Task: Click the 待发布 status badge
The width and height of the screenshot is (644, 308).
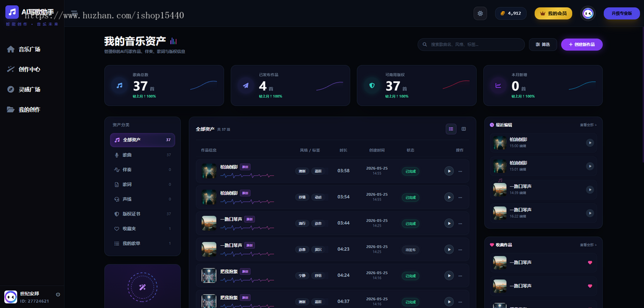Action: (411, 250)
